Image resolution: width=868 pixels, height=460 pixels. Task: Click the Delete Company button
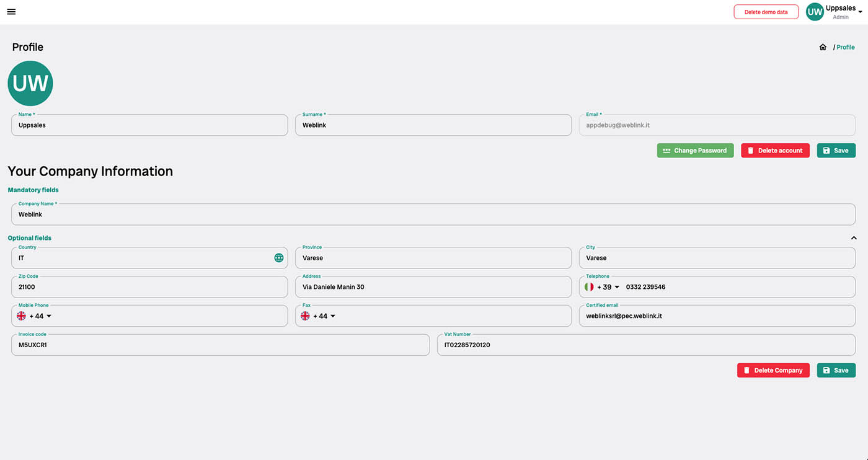773,370
